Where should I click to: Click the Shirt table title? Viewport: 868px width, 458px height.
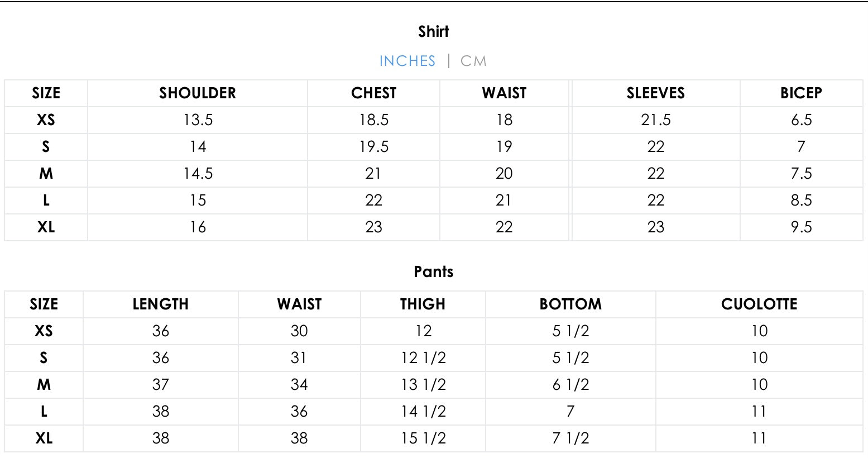[x=433, y=32]
